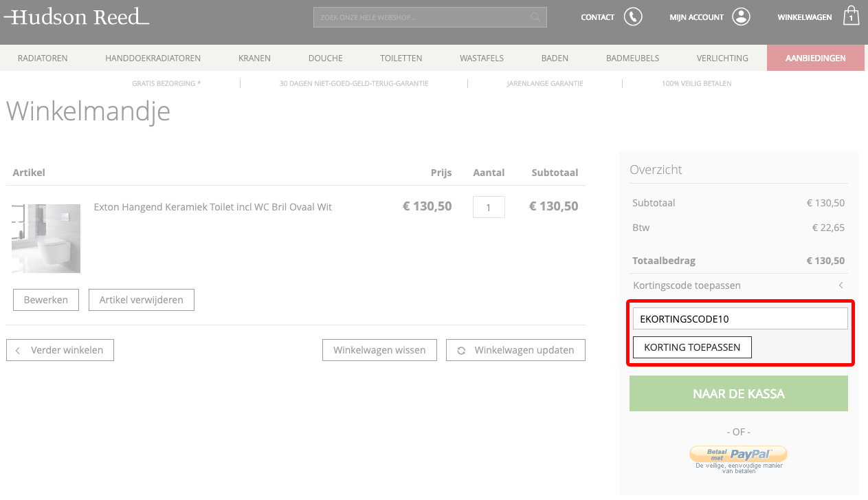Click 30 dagen niet-goed-geld-terug-garantie text
Viewport: 868px width, 500px height.
point(354,83)
